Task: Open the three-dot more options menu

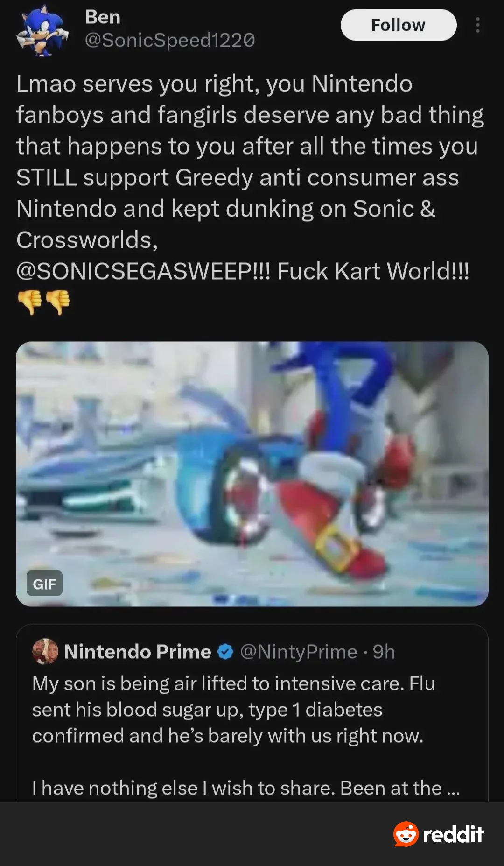Action: [x=477, y=25]
